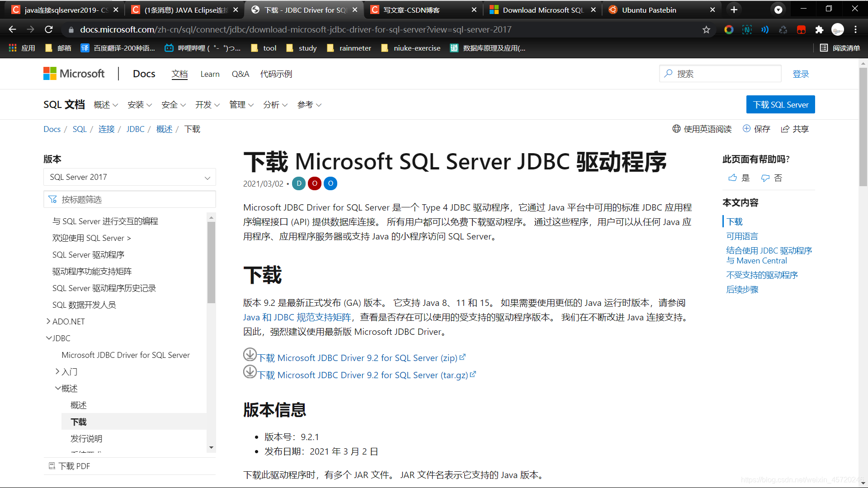Expand the 入门 tree node

point(57,371)
